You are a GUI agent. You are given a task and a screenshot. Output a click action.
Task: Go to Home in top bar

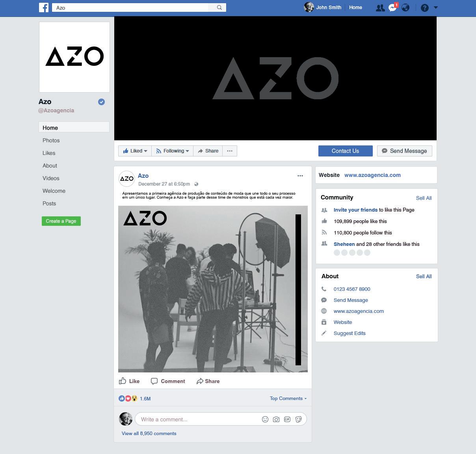(355, 7)
